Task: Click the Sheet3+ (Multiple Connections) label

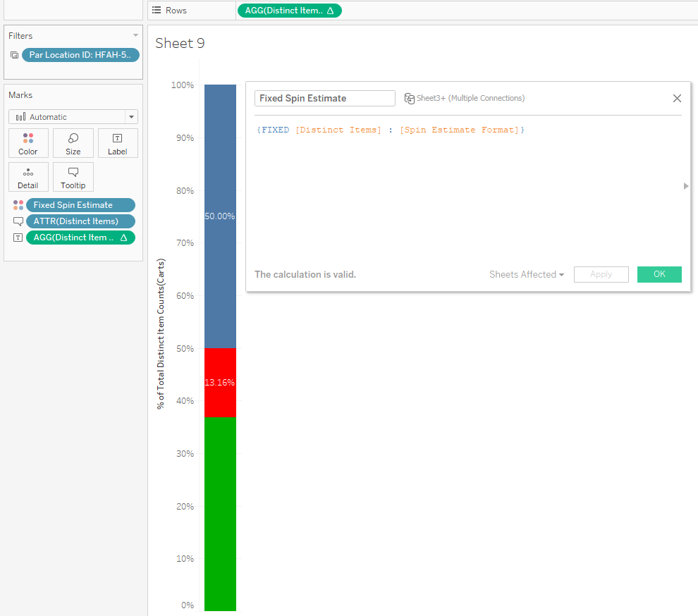Action: pos(470,99)
